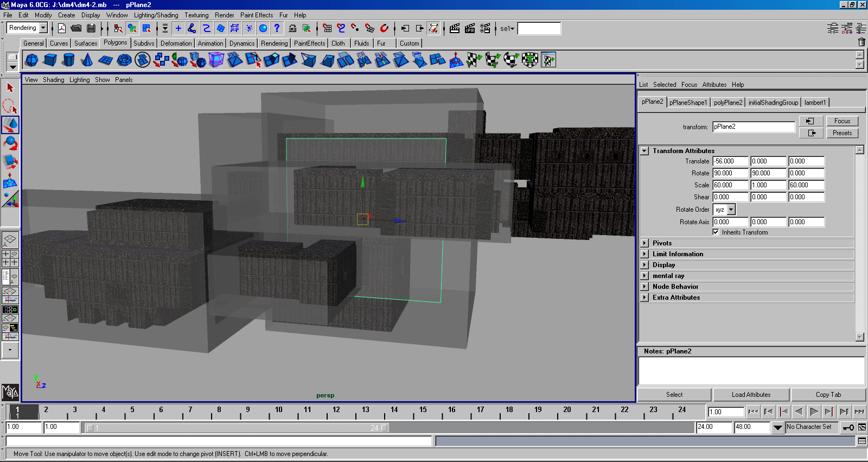
Task: Save the scene with the floppy icon
Action: click(x=91, y=28)
